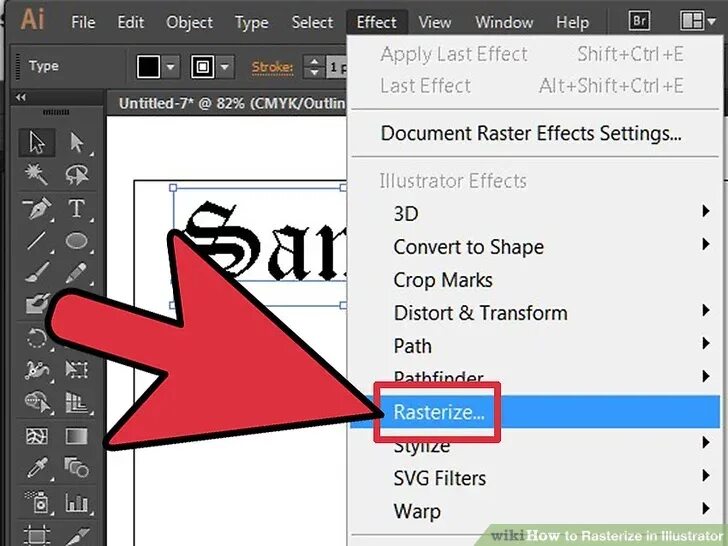The width and height of the screenshot is (728, 546).
Task: Select the Mesh tool
Action: point(37,436)
